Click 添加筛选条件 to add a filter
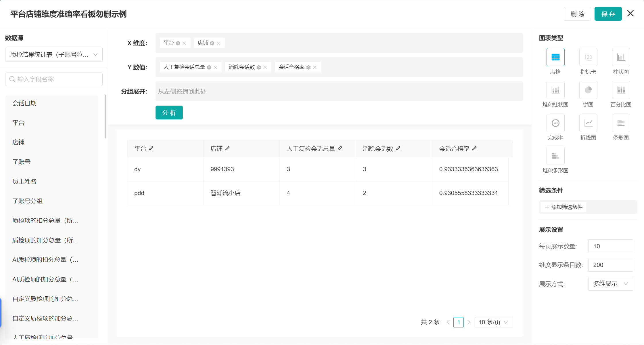Screen dimensions: 644x345 (x=563, y=207)
